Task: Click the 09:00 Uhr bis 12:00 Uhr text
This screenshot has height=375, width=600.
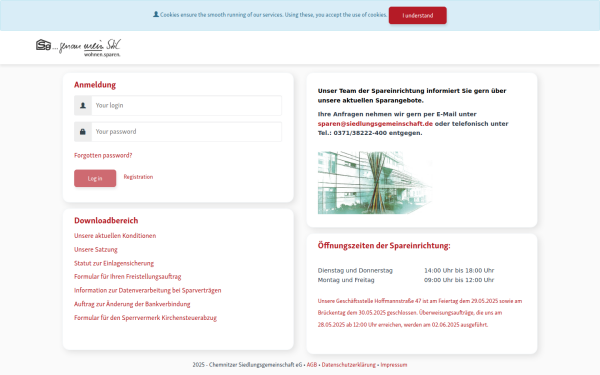Action: click(459, 280)
